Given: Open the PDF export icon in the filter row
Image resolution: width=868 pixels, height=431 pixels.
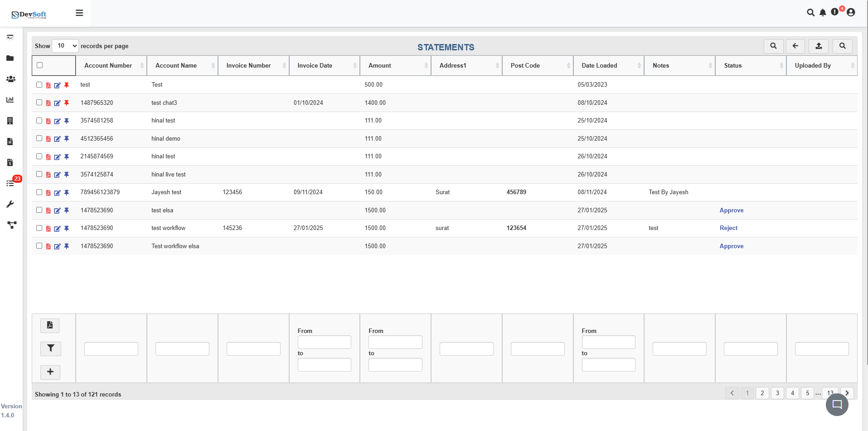Looking at the screenshot, I should pyautogui.click(x=50, y=325).
